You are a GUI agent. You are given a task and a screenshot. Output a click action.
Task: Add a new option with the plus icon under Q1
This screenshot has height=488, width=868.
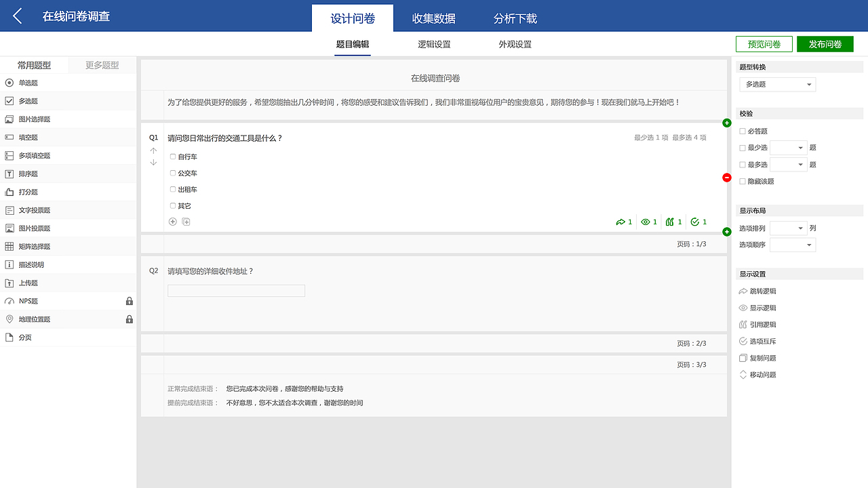coord(173,221)
